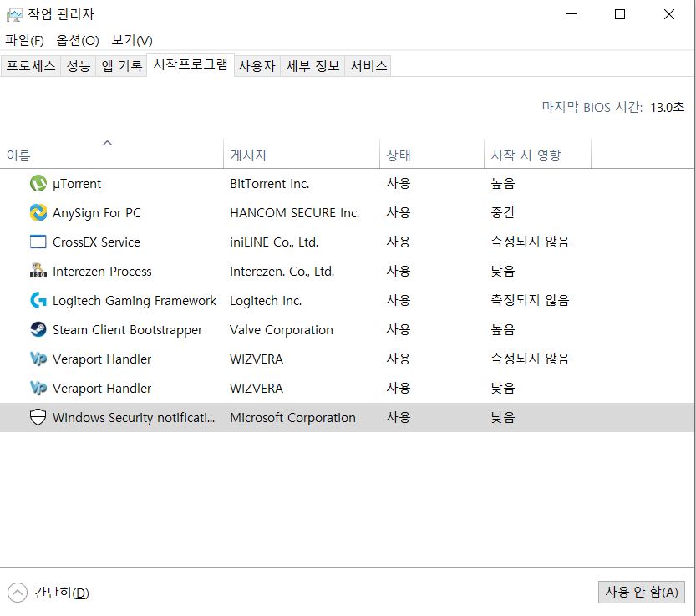696x616 pixels.
Task: Click 측정되지 않음 in the Logitech row
Action: click(530, 300)
